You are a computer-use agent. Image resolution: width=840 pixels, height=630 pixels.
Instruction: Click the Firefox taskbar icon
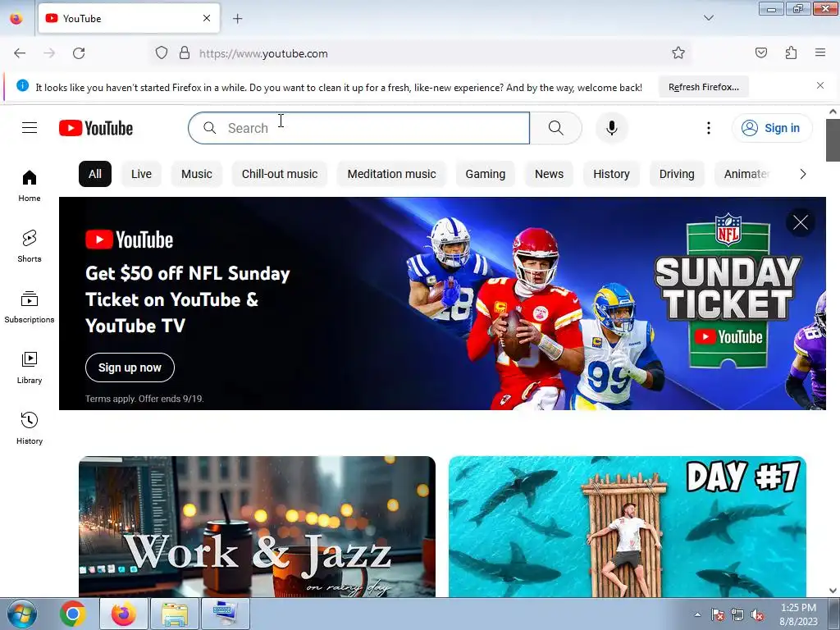[x=124, y=614]
